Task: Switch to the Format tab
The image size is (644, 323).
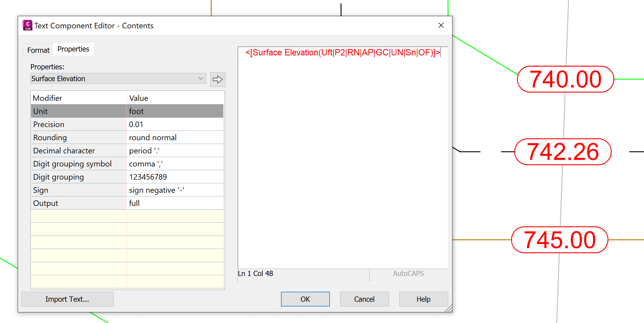Action: [x=38, y=50]
